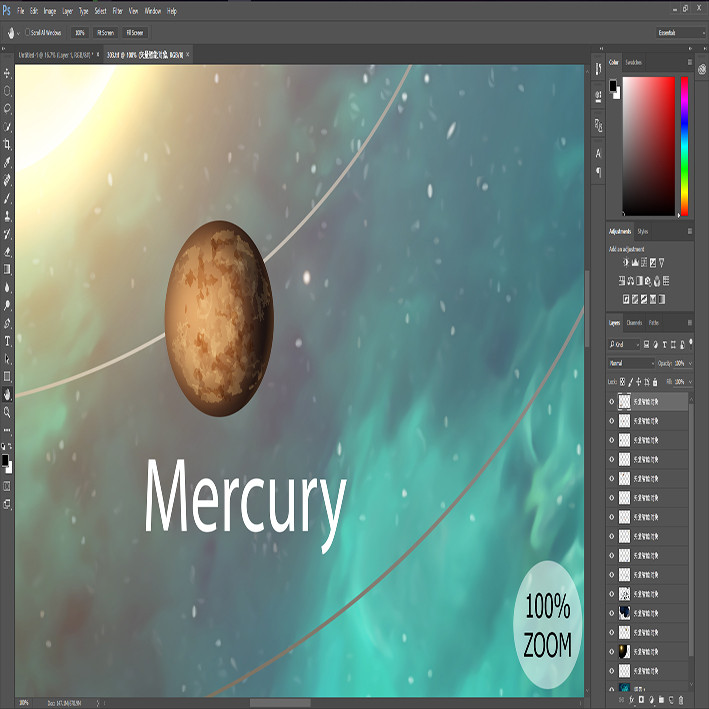Viewport: 709px width, 709px height.
Task: Select the Brush tool
Action: (x=7, y=198)
